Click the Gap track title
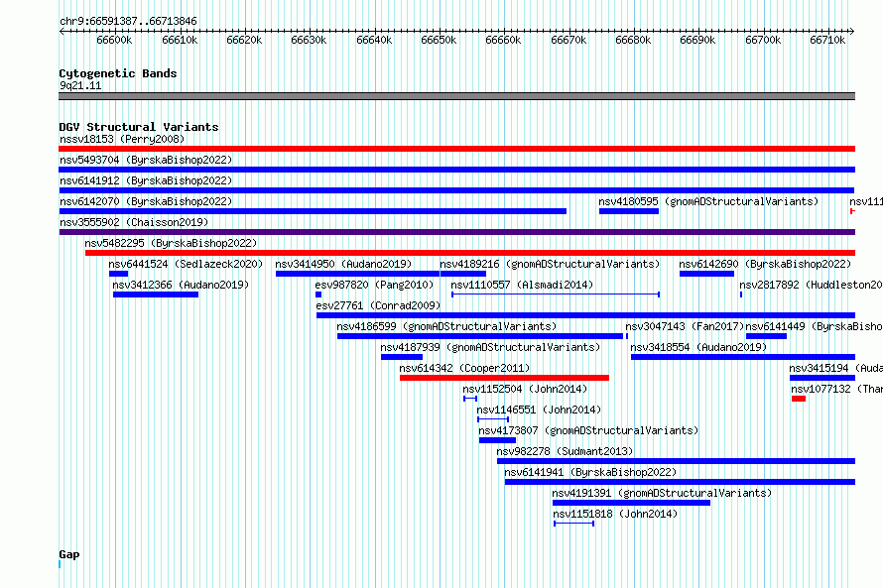 [69, 554]
